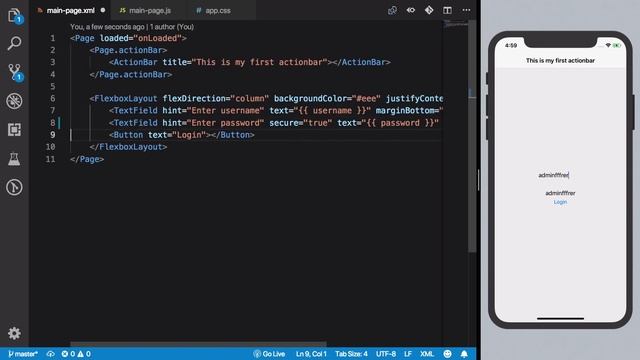Open the Testing flask view
This screenshot has width=640, height=360.
coord(14,159)
